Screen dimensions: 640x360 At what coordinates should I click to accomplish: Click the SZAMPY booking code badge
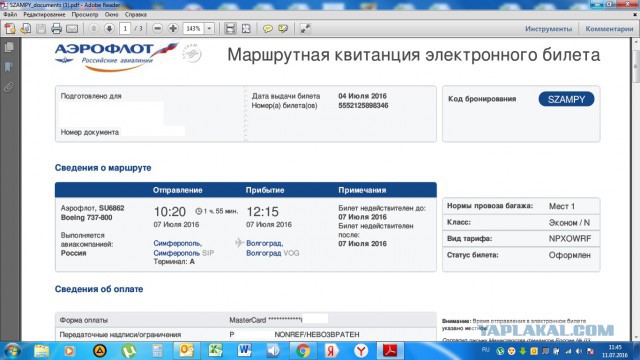(x=566, y=99)
